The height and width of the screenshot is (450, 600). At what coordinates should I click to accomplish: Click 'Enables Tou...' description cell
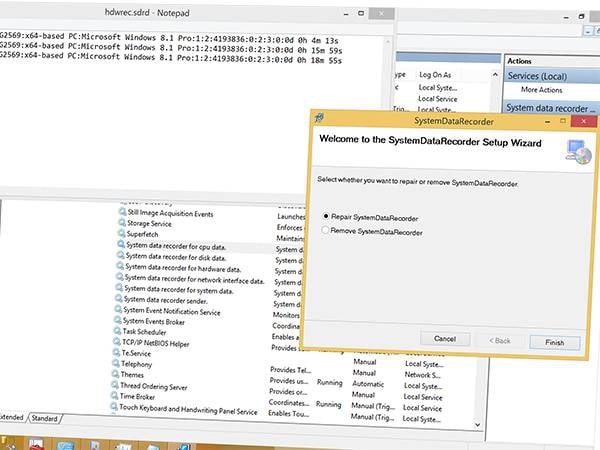click(x=289, y=413)
